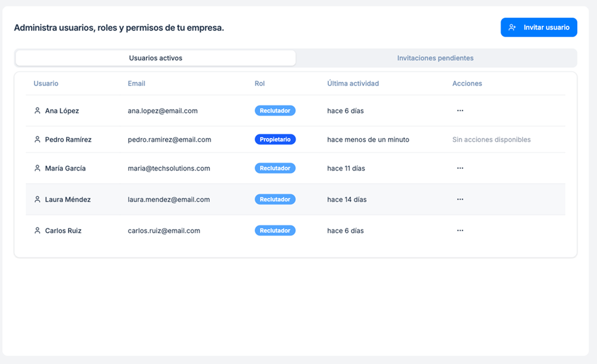The height and width of the screenshot is (364, 597).
Task: Select the Propietario badge for Pedro Ramírez
Action: (275, 139)
